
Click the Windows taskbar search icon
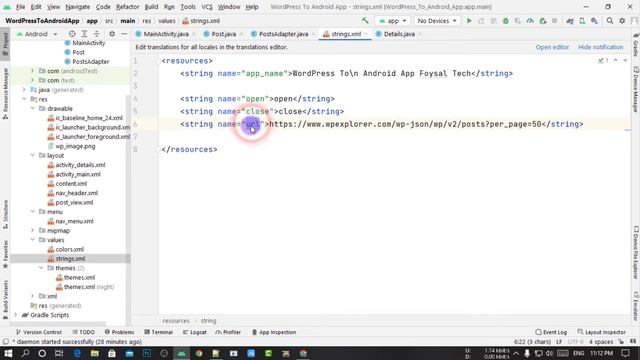coord(25,353)
